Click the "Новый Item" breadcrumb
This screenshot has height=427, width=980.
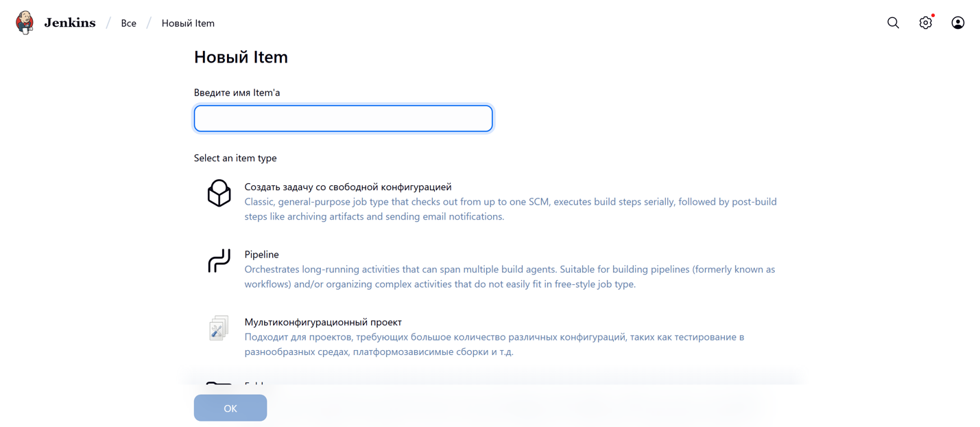(188, 23)
